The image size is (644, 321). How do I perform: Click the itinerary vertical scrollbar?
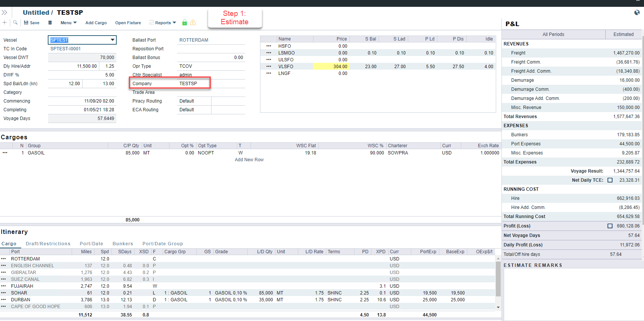tap(498, 278)
